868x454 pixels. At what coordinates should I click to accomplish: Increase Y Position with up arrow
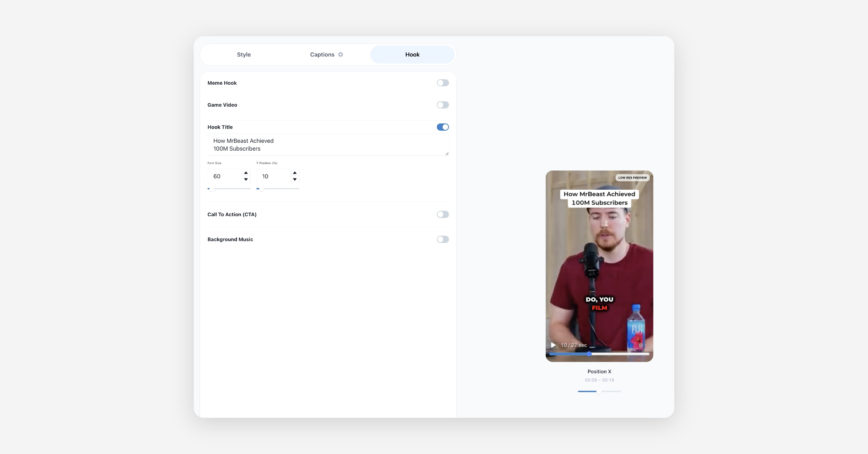(x=295, y=173)
